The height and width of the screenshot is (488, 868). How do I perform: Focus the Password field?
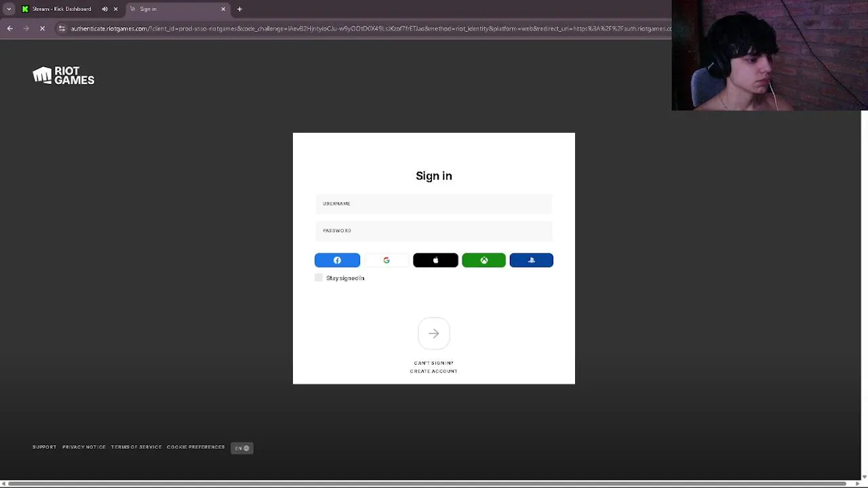click(434, 230)
